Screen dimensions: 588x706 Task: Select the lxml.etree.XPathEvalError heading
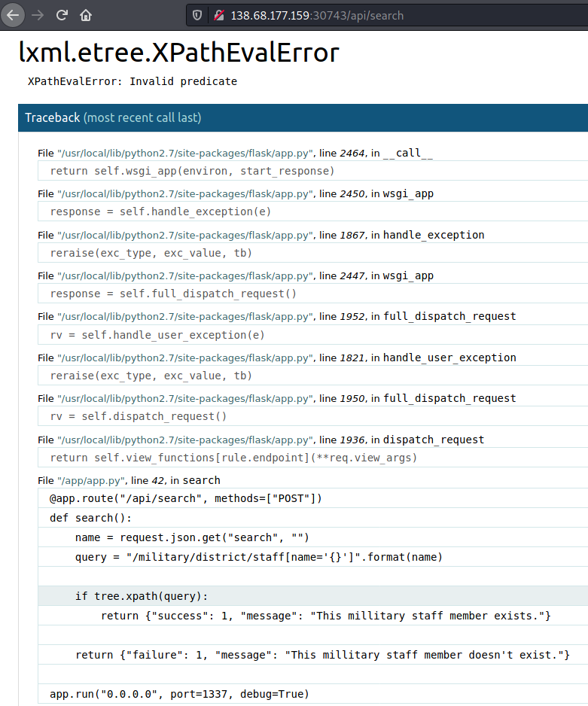click(178, 52)
